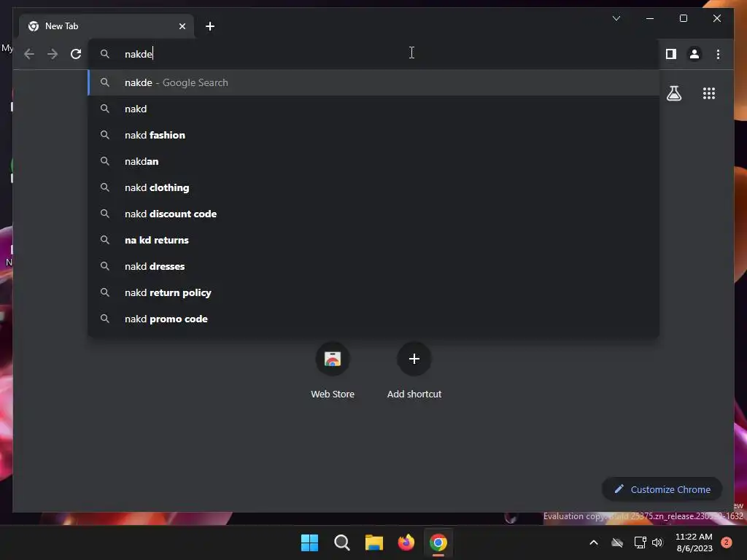Click the Customize Chrome button
The width and height of the screenshot is (747, 560).
(662, 489)
